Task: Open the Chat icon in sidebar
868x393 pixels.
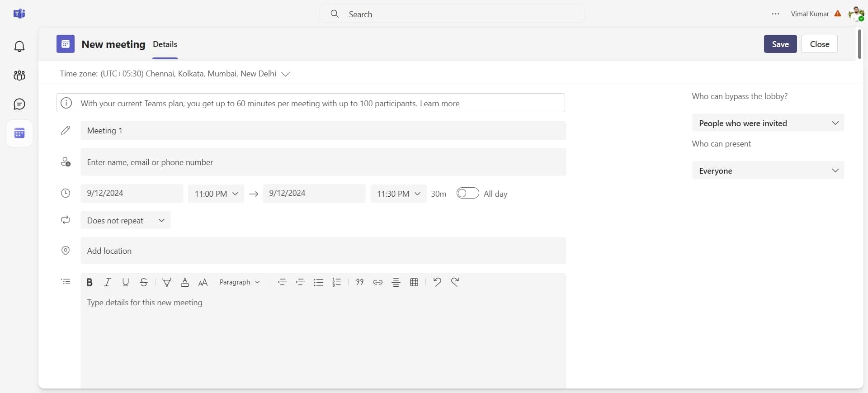Action: (19, 104)
